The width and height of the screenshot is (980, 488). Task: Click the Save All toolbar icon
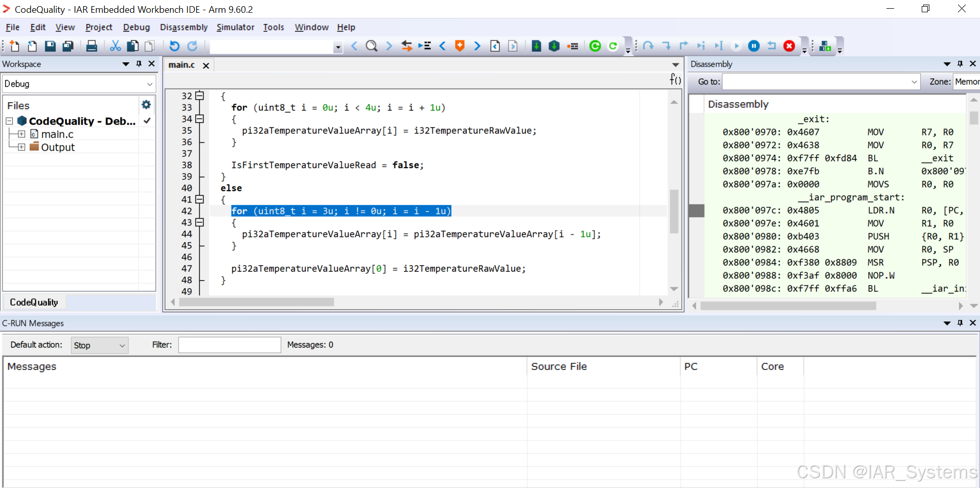[68, 46]
